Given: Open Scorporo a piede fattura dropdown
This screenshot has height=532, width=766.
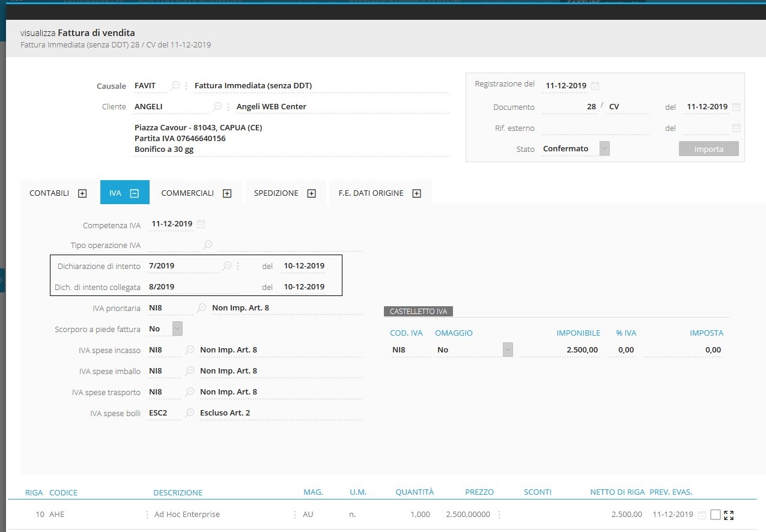Looking at the screenshot, I should click(177, 329).
